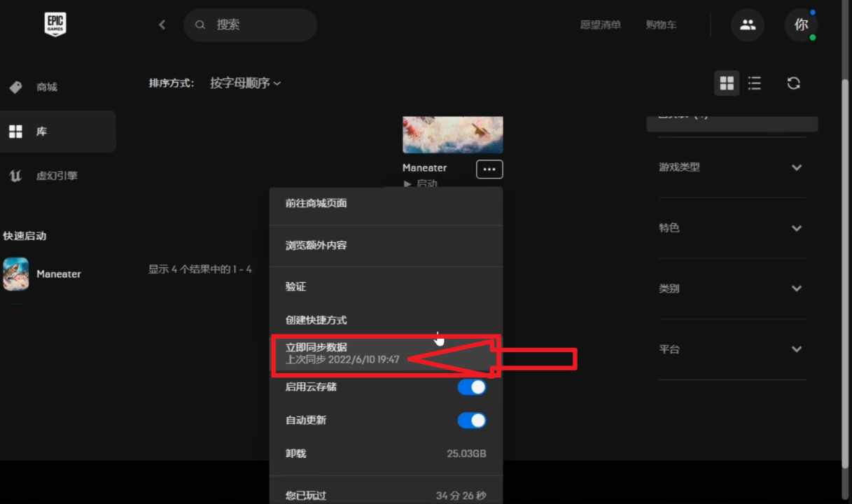852x504 pixels.
Task: Open the 按字母顺序 sort dropdown
Action: click(x=246, y=83)
